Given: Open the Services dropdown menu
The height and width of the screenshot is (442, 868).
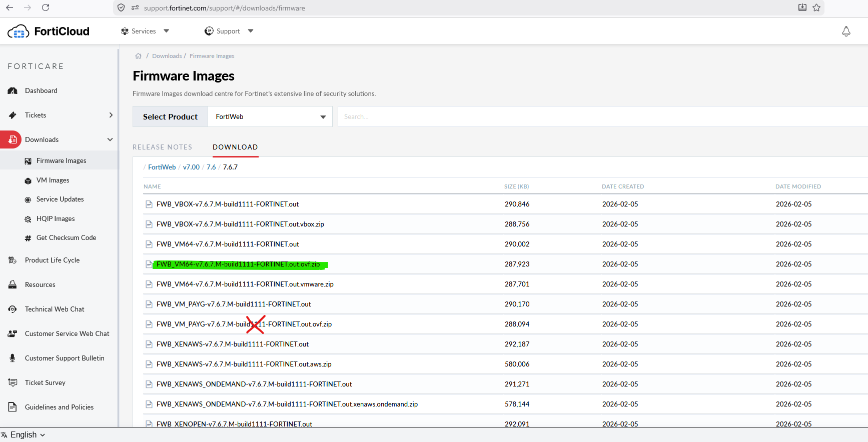Looking at the screenshot, I should click(x=145, y=31).
